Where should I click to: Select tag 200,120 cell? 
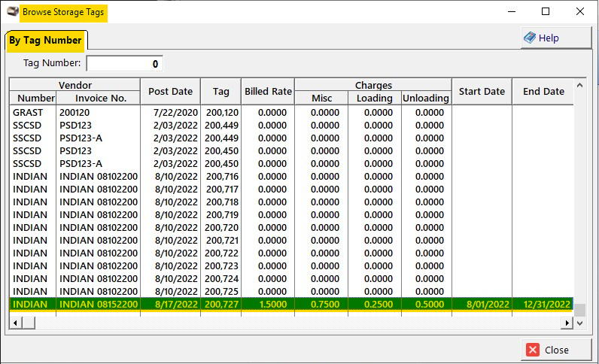[x=222, y=113]
